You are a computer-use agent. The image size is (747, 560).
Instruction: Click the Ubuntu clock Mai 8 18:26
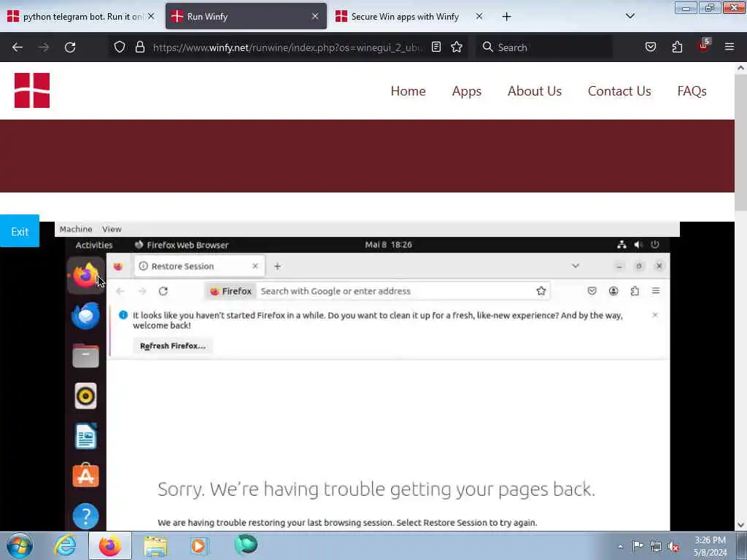pyautogui.click(x=388, y=245)
